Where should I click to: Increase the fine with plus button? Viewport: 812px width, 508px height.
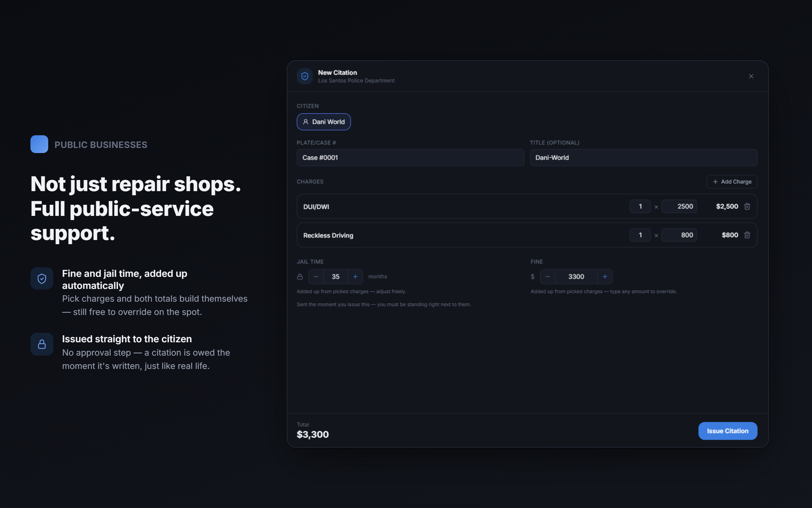605,277
